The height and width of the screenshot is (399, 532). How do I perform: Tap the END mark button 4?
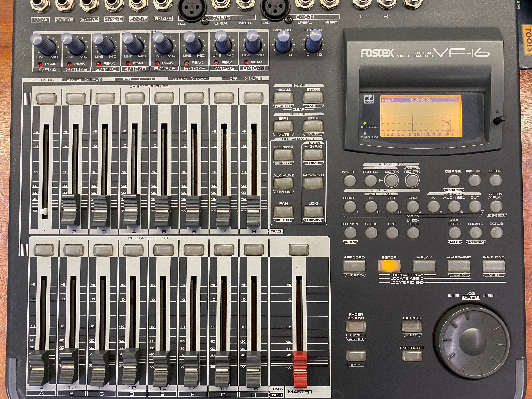[x=413, y=206]
